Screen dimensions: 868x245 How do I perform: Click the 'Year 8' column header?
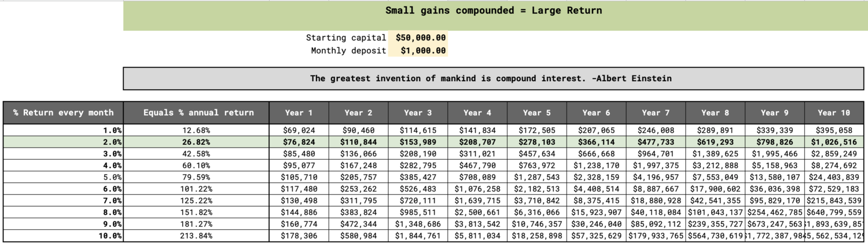click(x=715, y=112)
